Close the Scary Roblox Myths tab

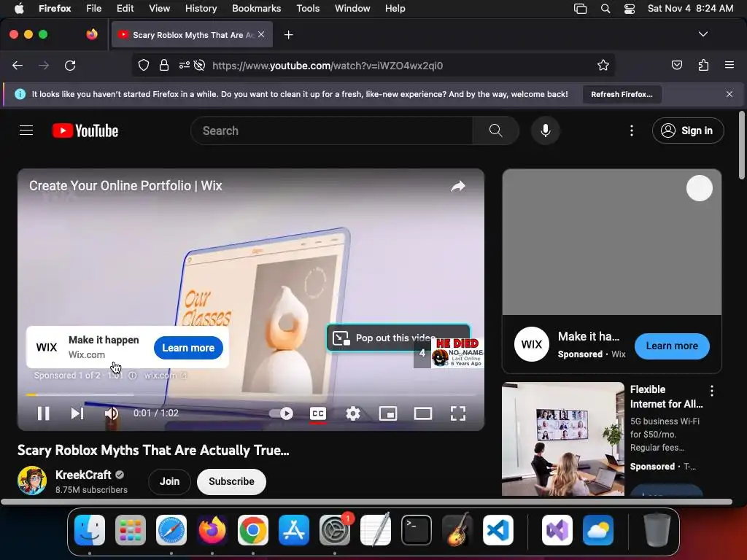pos(261,34)
